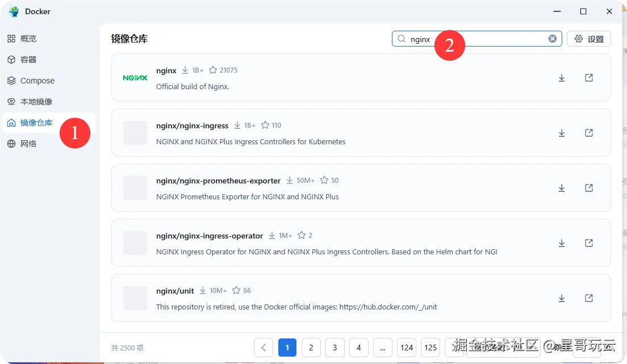
Task: Download the nginx/nginx-ingress image
Action: 562,133
